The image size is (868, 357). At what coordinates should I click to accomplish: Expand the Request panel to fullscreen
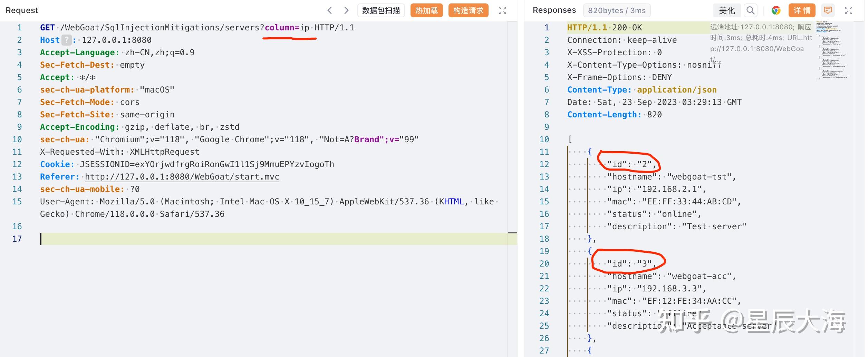click(503, 10)
